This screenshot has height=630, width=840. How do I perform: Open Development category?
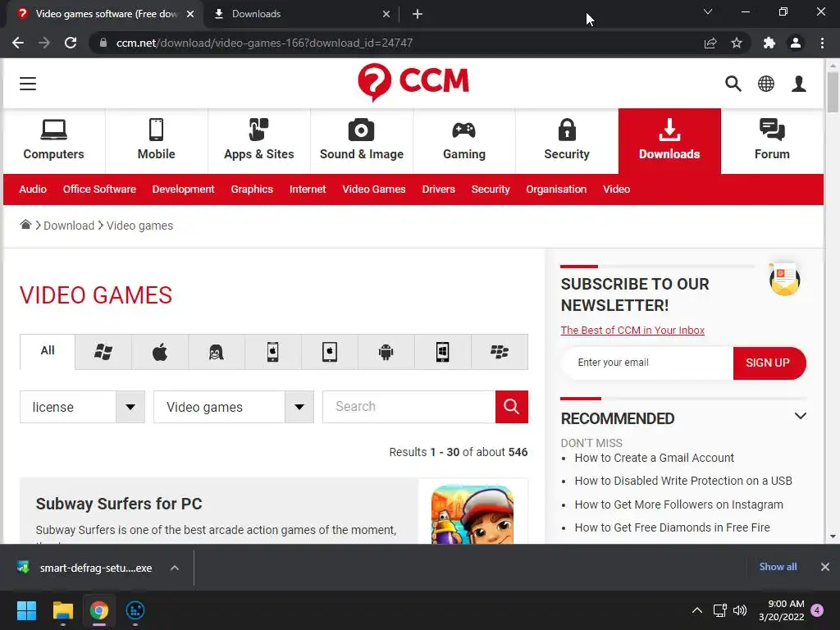[x=183, y=189]
